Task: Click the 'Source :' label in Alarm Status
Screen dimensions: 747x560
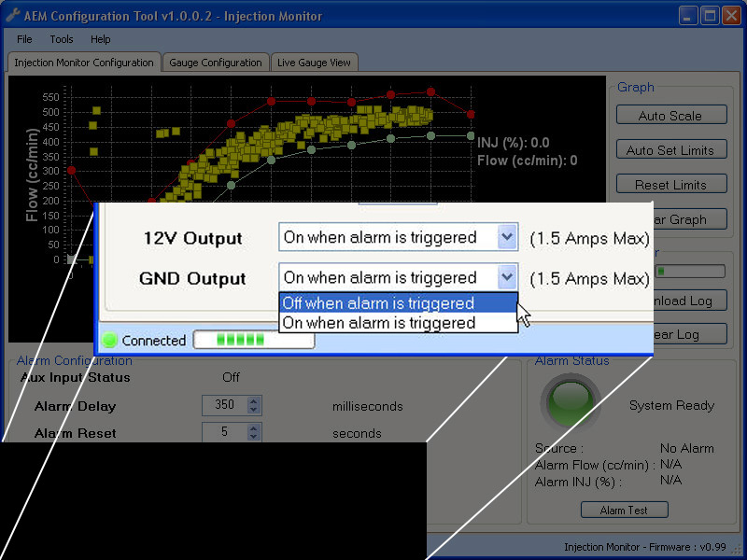Action: tap(559, 449)
